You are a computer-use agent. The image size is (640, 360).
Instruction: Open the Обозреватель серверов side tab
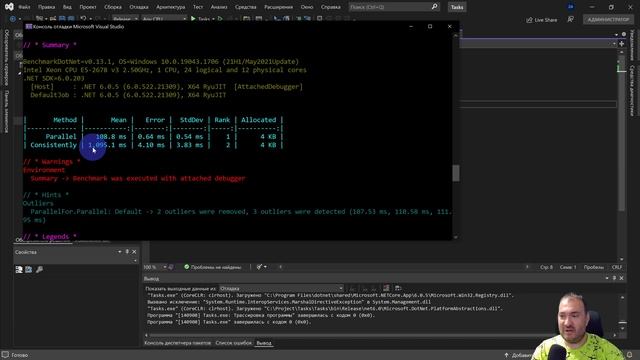[6, 58]
